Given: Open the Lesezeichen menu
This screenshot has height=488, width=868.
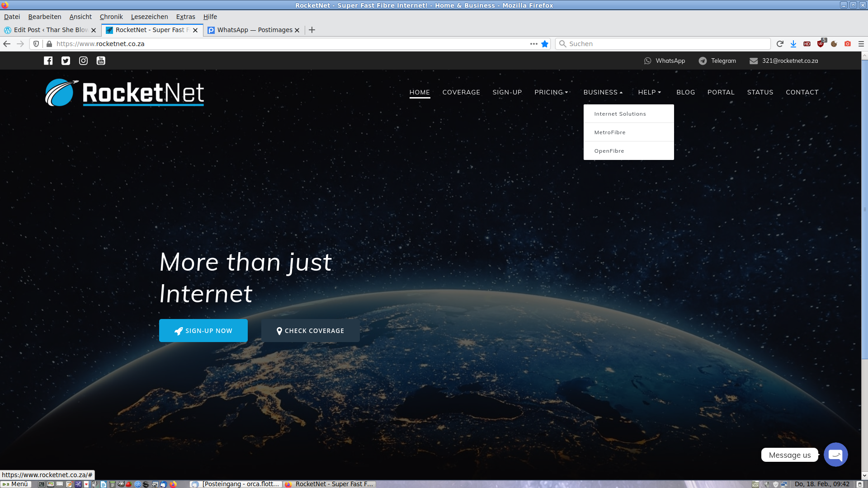Looking at the screenshot, I should pos(150,17).
